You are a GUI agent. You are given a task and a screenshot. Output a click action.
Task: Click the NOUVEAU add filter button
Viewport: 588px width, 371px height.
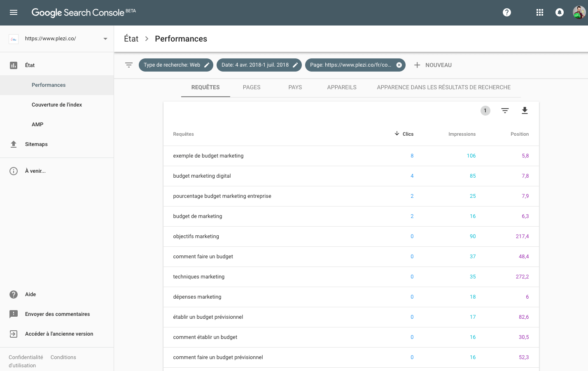(433, 65)
